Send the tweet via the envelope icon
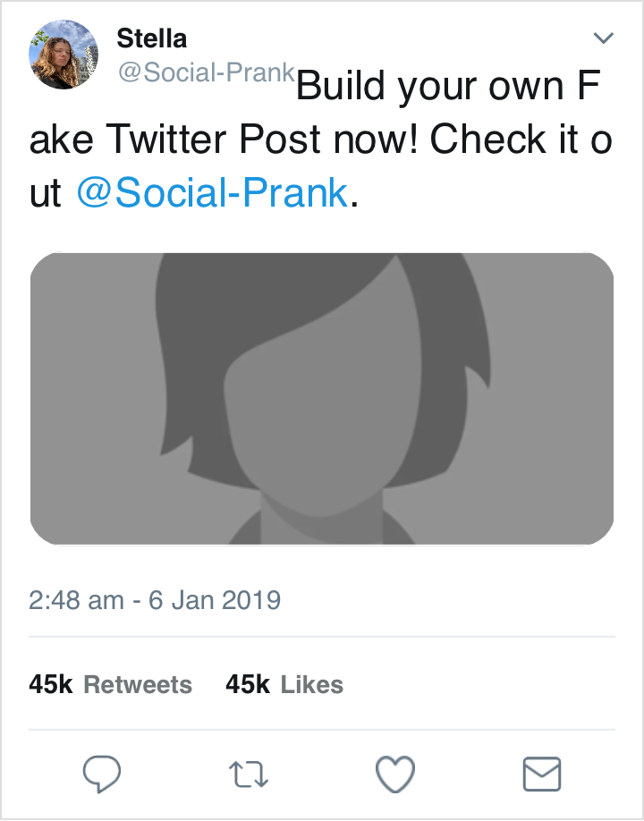The width and height of the screenshot is (644, 821). (x=541, y=774)
